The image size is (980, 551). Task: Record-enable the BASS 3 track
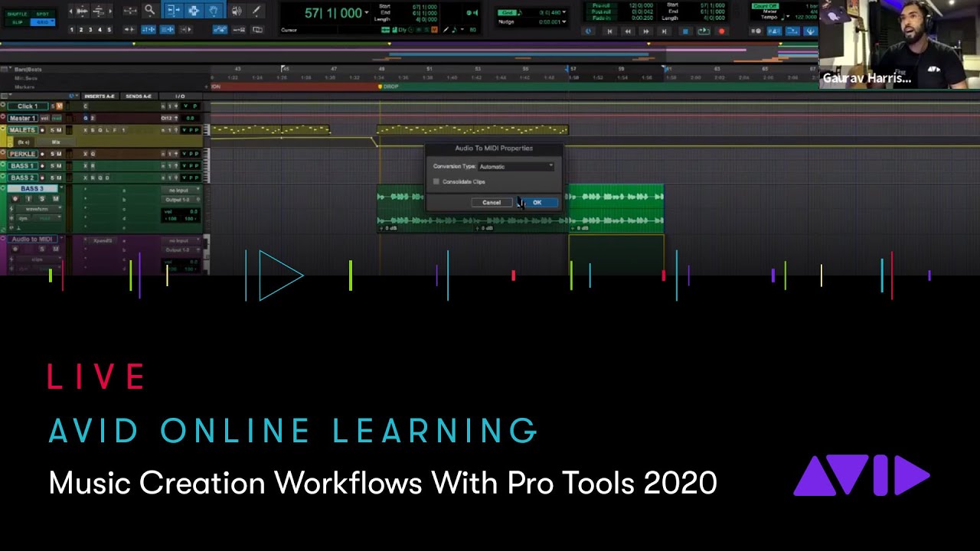pos(15,199)
